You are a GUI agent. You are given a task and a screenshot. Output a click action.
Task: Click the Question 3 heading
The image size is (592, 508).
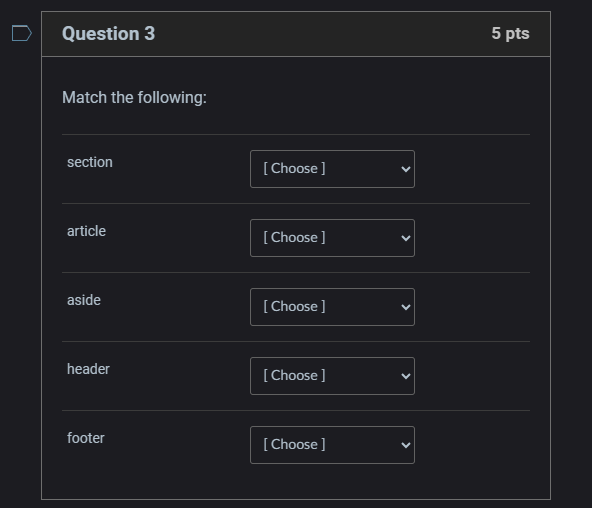click(108, 34)
